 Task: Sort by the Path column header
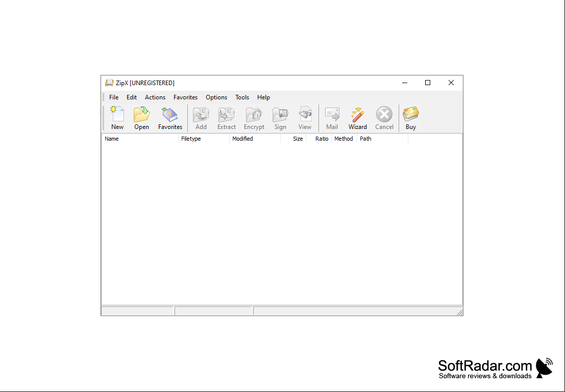[x=383, y=139]
